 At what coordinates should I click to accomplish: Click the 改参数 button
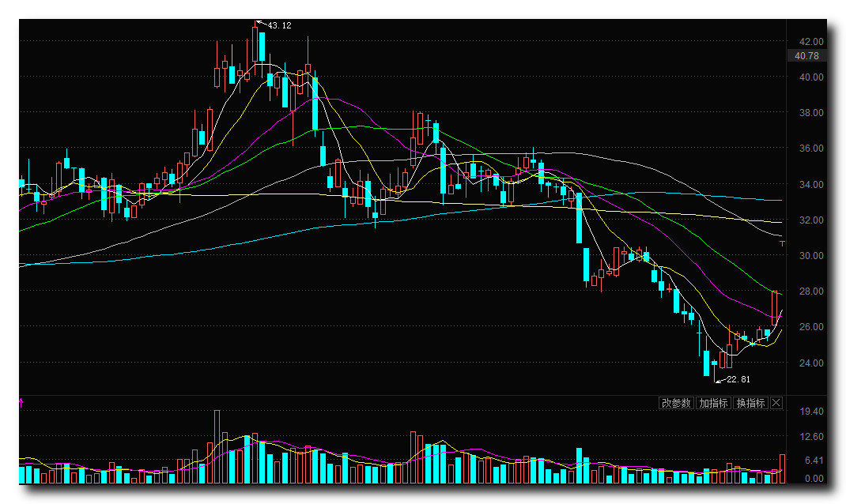coord(676,403)
